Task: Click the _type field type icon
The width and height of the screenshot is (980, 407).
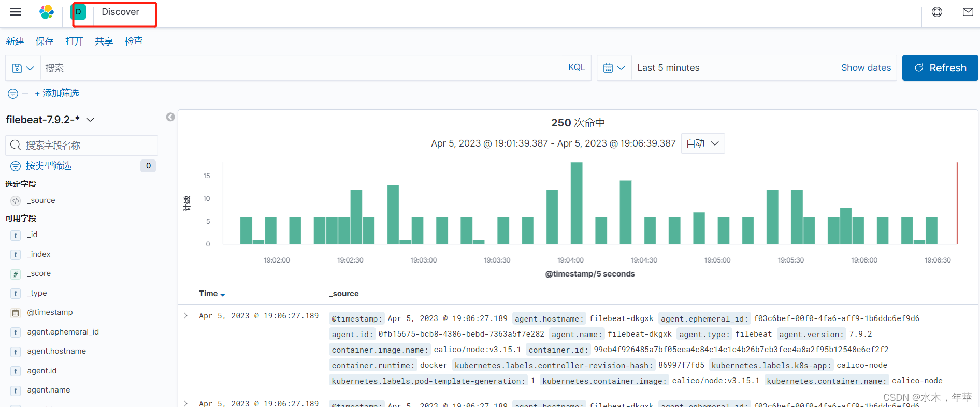Action: coord(16,294)
